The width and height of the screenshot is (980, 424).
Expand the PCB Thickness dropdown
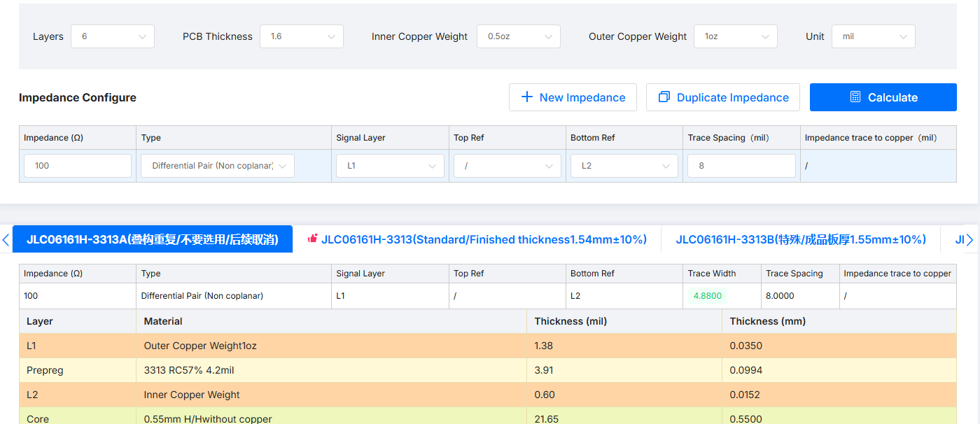coord(301,36)
